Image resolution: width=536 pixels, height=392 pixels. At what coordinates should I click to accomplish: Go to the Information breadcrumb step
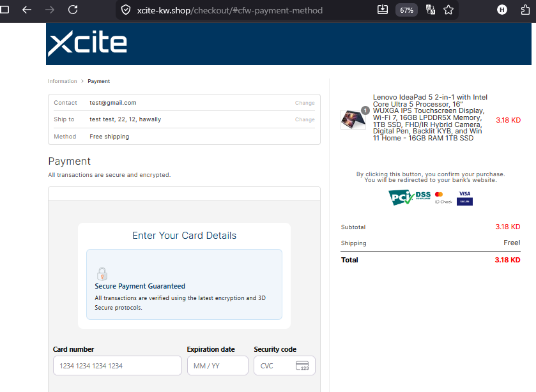click(x=63, y=81)
